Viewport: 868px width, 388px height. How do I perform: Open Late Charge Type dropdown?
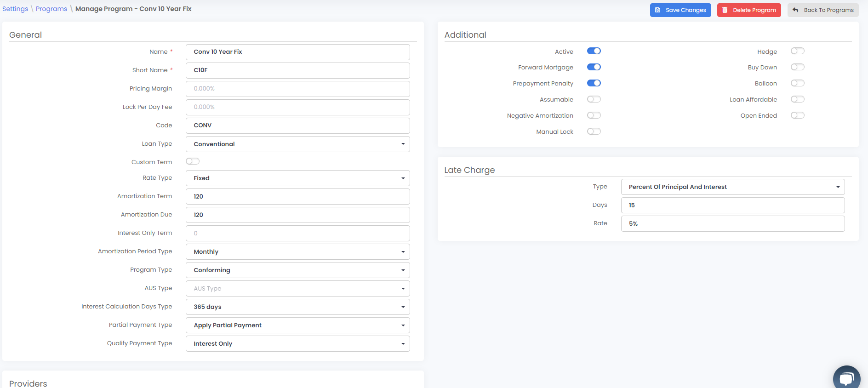point(732,187)
